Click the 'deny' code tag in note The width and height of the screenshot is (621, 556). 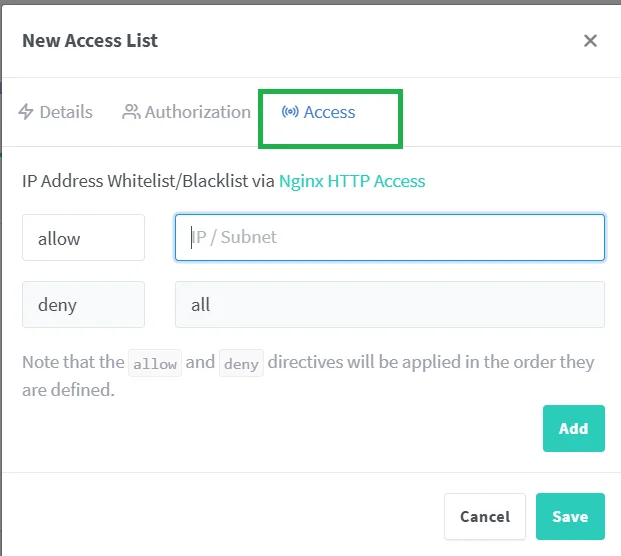[241, 363]
